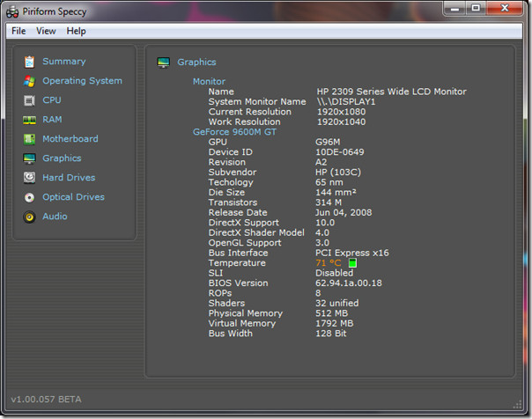Click the OpenGL Support label
This screenshot has width=532, height=419.
(245, 243)
